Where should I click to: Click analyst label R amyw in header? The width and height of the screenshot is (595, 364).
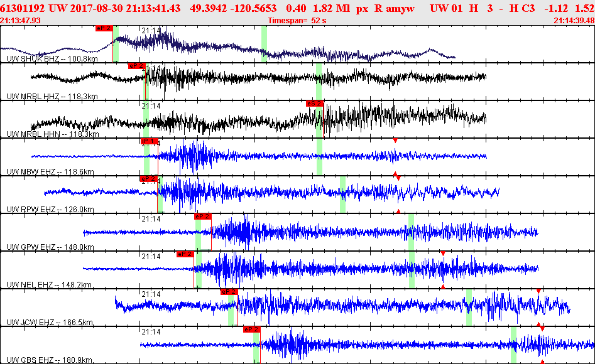click(x=395, y=8)
